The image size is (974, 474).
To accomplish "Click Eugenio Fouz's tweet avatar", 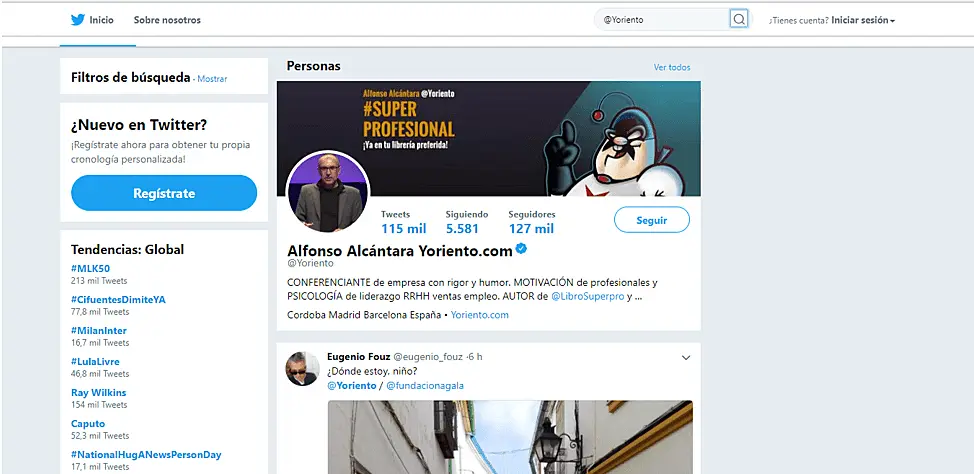I will click(x=302, y=368).
